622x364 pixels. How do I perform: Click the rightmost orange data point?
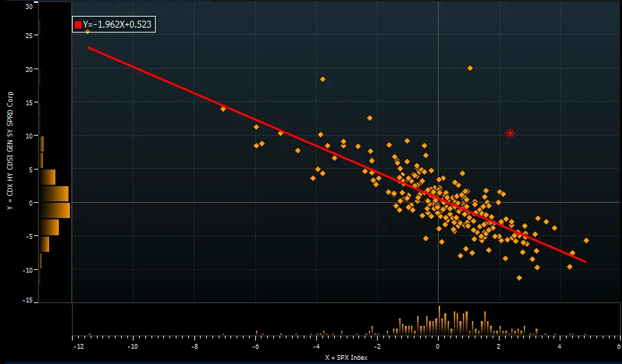(x=586, y=240)
